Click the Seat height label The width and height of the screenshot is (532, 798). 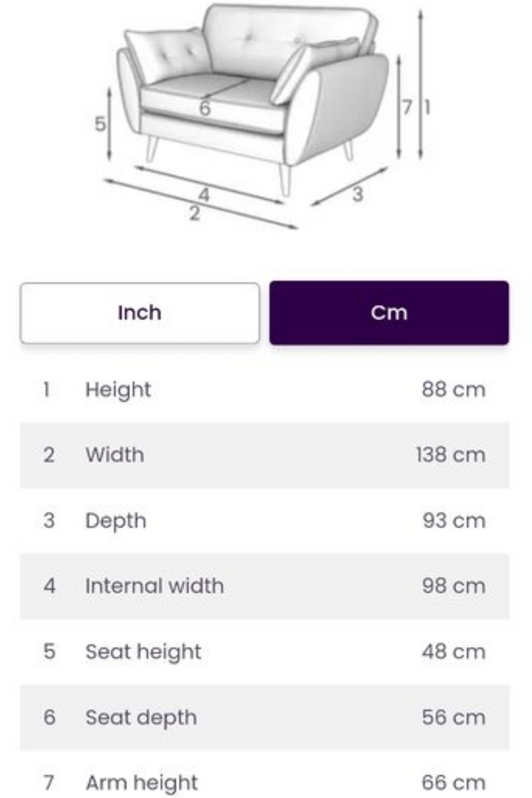(x=143, y=652)
